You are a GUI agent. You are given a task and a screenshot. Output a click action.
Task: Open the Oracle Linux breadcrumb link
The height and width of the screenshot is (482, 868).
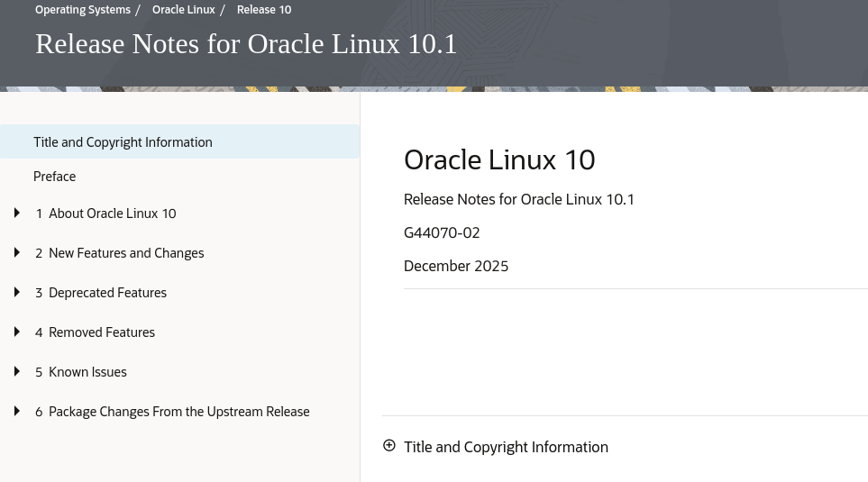[184, 10]
